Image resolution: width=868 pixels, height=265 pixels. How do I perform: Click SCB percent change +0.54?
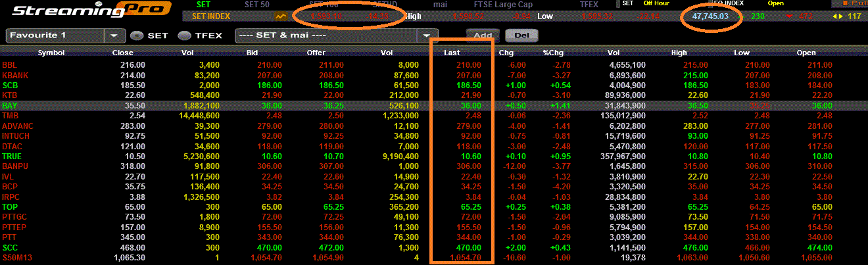(560, 85)
